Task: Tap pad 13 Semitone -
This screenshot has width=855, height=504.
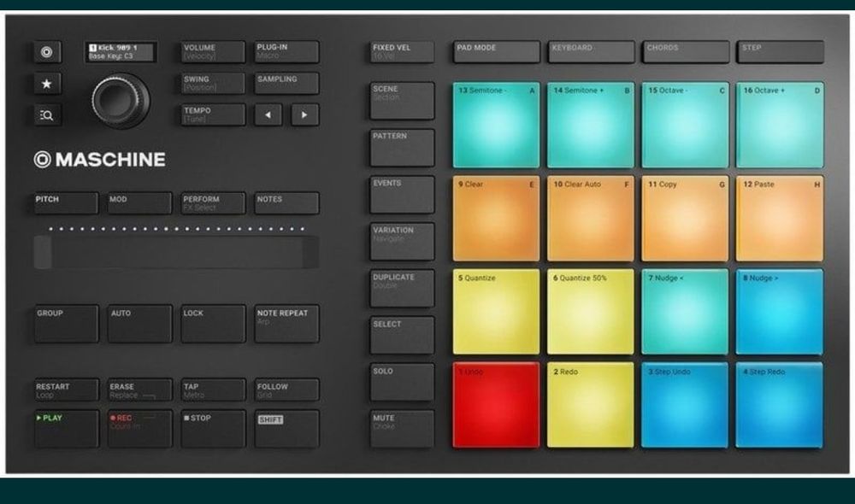Action: 496,125
